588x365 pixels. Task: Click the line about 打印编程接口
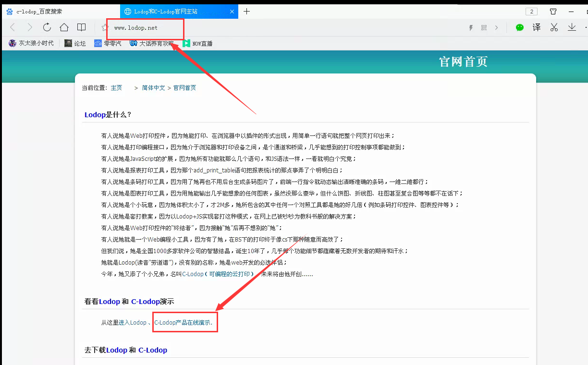click(x=253, y=147)
